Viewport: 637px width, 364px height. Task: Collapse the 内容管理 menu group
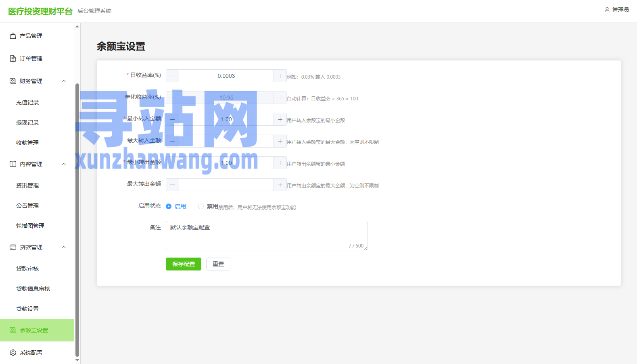point(64,164)
